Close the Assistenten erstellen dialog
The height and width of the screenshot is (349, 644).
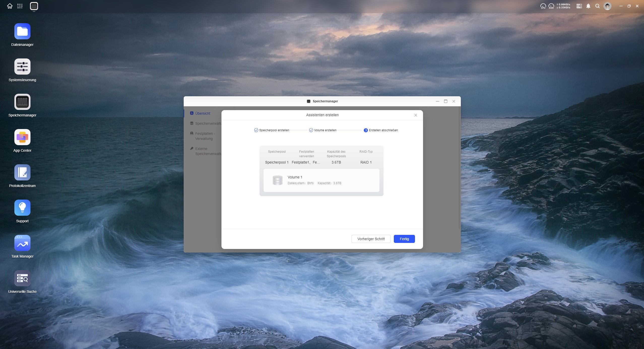(x=416, y=115)
